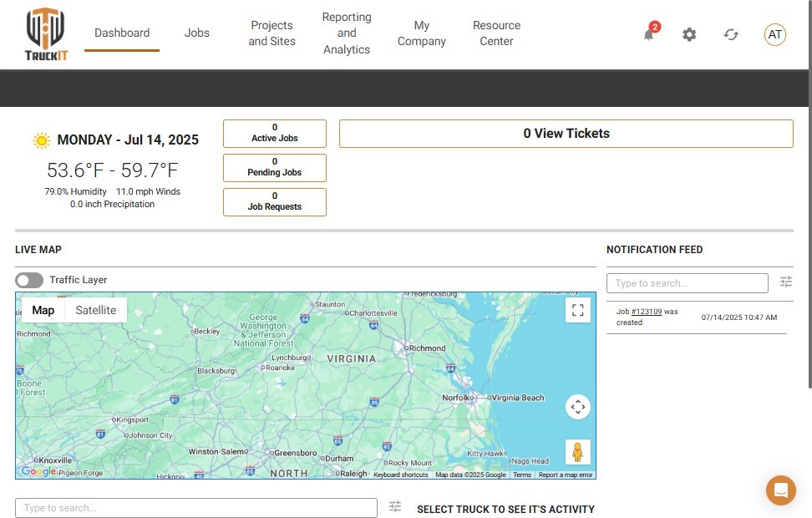
Task: Click the 53.6°F - 59.7°F temperature reading
Action: [113, 170]
